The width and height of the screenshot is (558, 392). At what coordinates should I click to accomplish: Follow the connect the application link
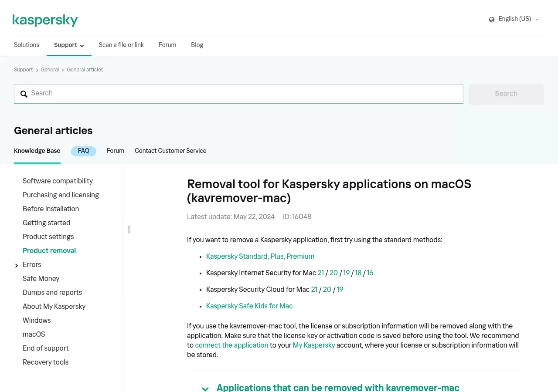(x=231, y=345)
